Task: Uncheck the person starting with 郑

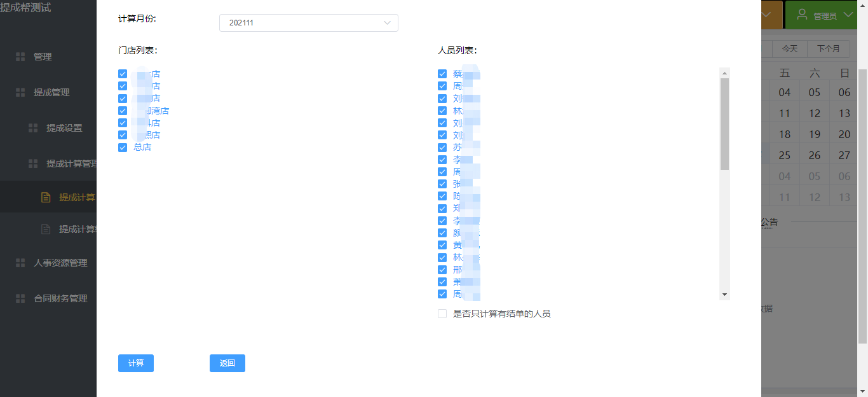Action: pyautogui.click(x=442, y=208)
